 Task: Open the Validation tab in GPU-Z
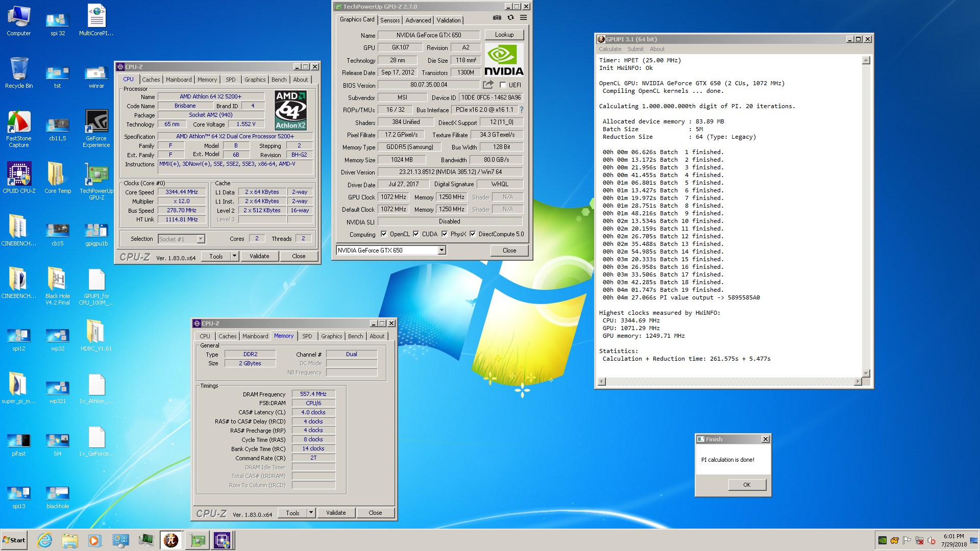coord(449,20)
